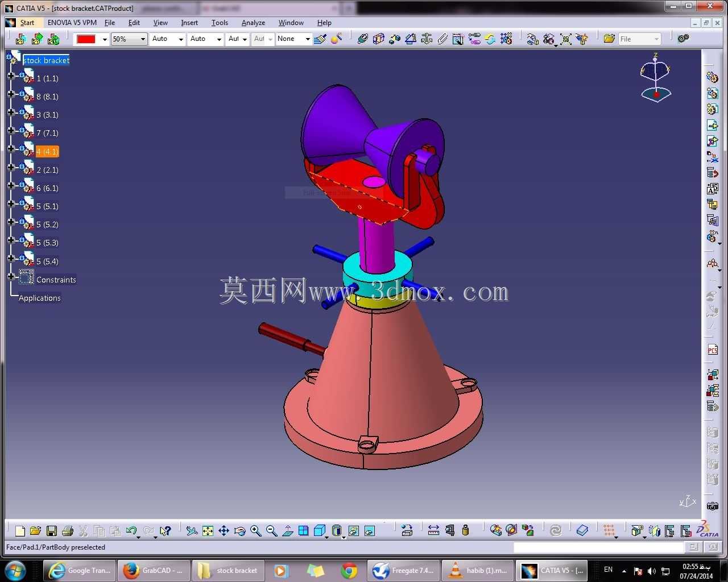Select the stock bracket root node
The height and width of the screenshot is (582, 728).
[46, 60]
